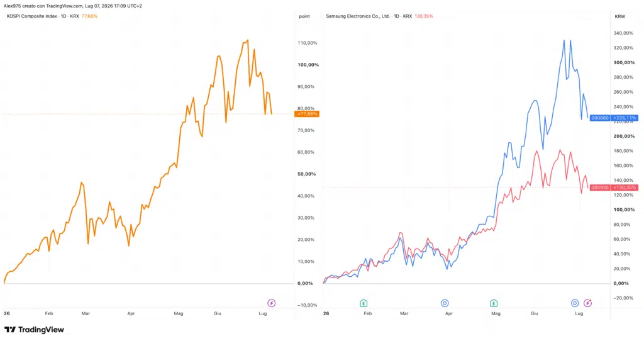Click the orange +77,66% price label
644x341 pixels.
pos(307,114)
